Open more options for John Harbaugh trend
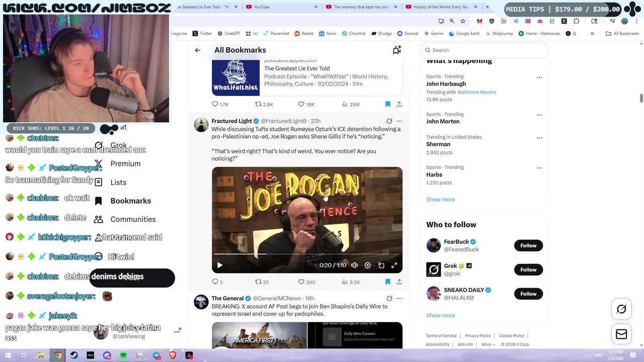644x362 pixels. pos(539,77)
